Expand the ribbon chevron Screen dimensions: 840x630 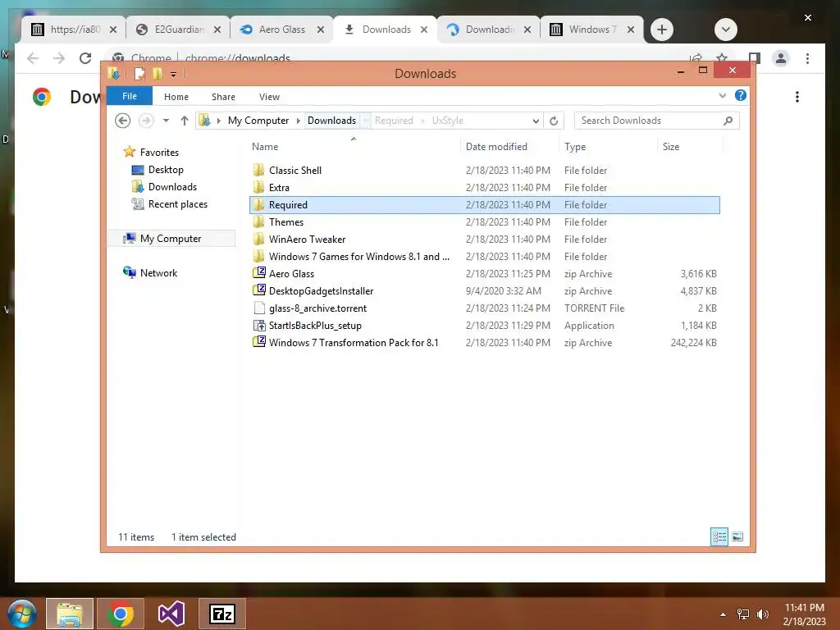(x=722, y=95)
